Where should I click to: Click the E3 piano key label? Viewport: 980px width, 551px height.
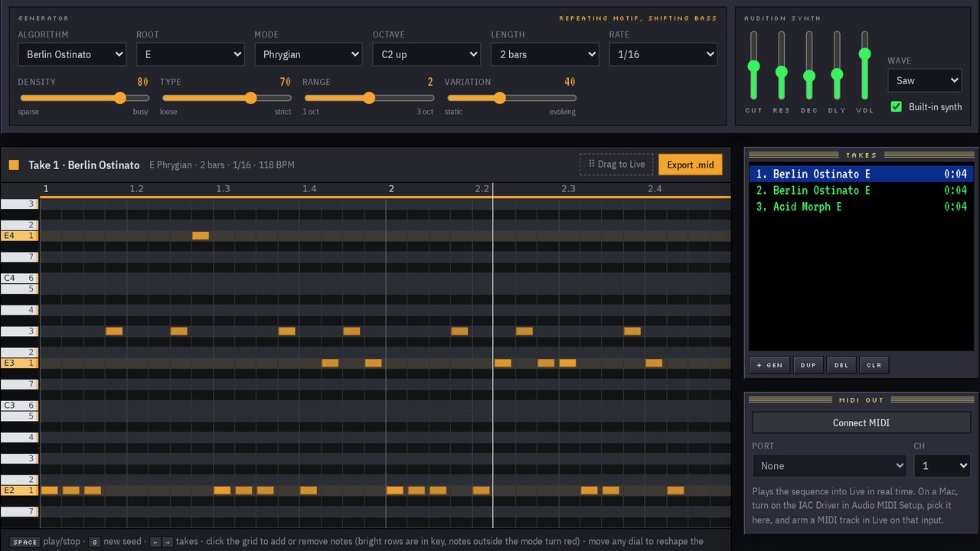pyautogui.click(x=19, y=363)
